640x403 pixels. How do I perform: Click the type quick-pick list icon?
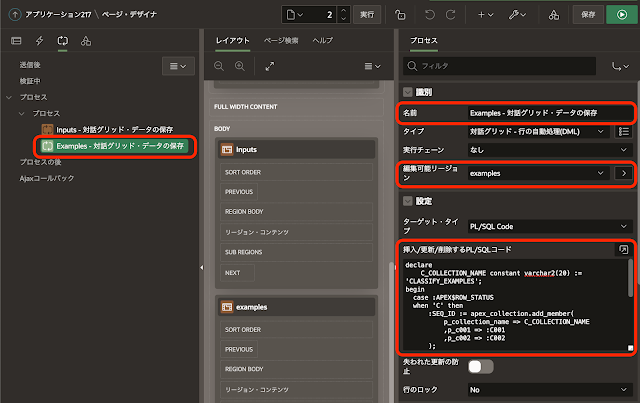tap(623, 131)
